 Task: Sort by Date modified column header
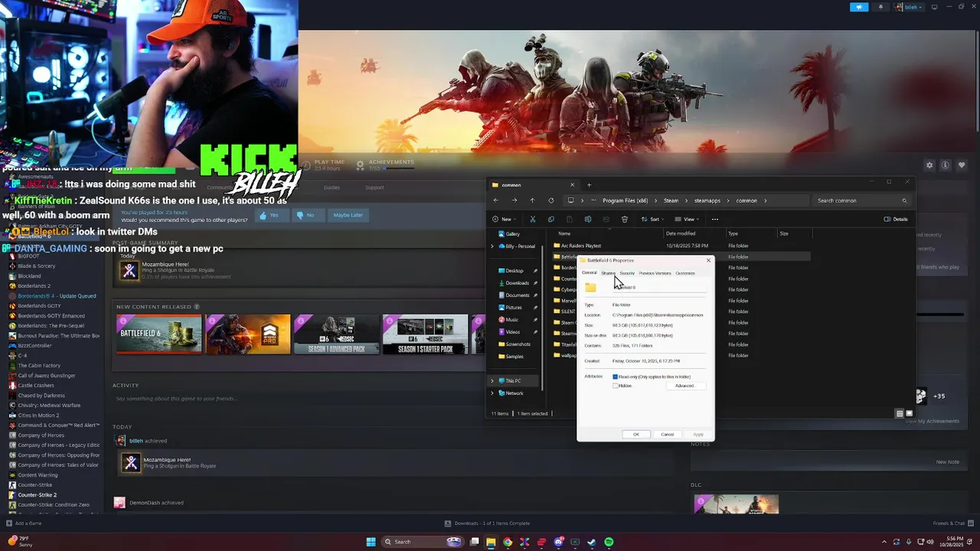pos(681,233)
